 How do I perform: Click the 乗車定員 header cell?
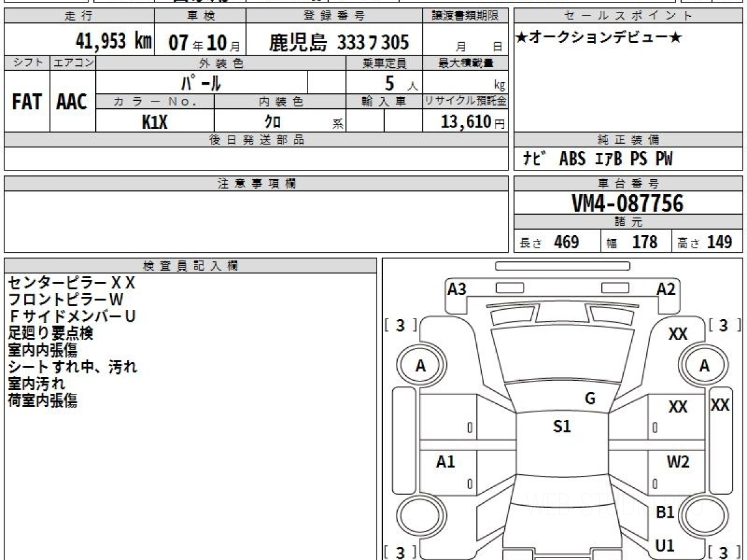coord(384,63)
